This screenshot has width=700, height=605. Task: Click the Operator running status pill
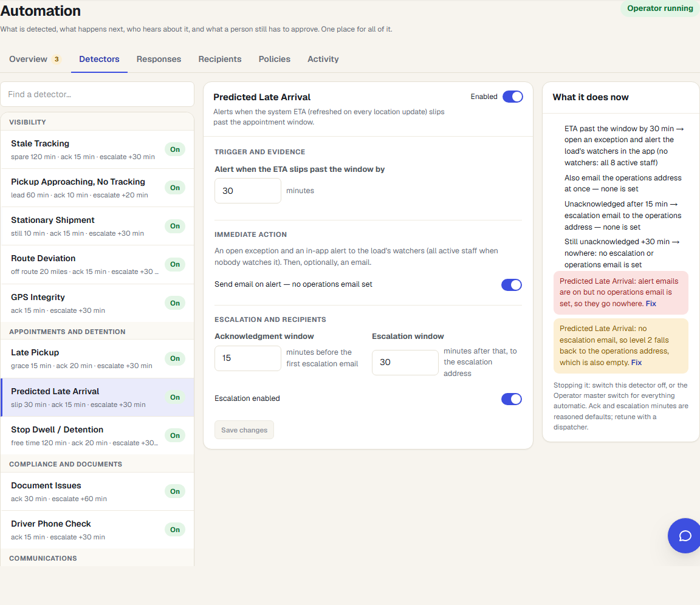pyautogui.click(x=660, y=8)
